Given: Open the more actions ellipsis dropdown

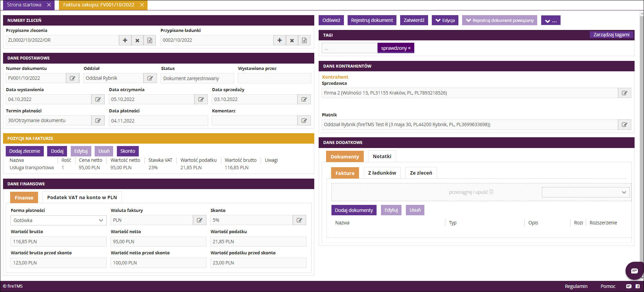Looking at the screenshot, I should pyautogui.click(x=551, y=21).
